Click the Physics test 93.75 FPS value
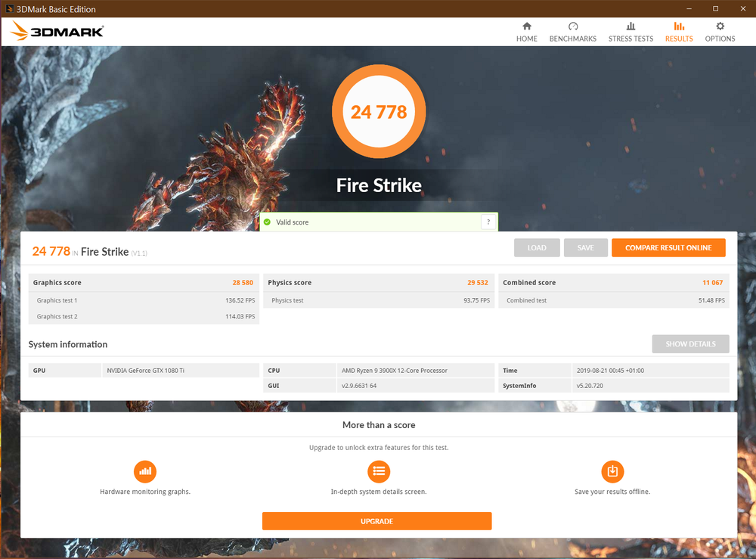 click(x=476, y=300)
